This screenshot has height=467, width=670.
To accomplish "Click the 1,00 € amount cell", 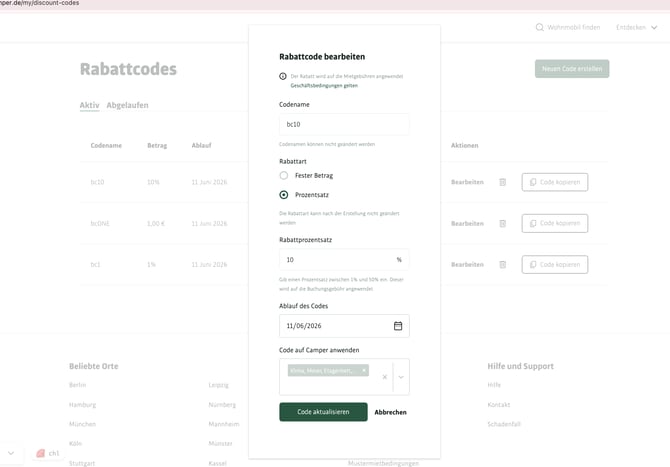I will coord(156,223).
